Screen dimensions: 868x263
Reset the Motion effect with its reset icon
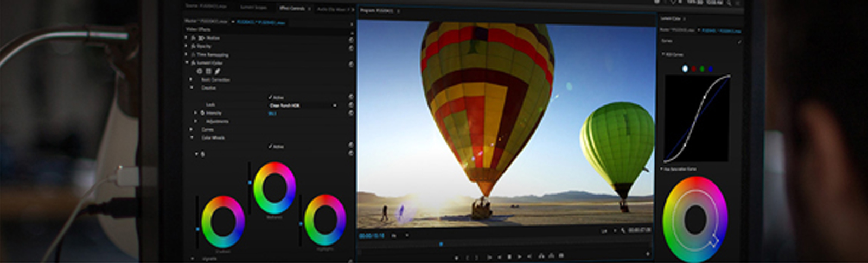click(x=351, y=40)
